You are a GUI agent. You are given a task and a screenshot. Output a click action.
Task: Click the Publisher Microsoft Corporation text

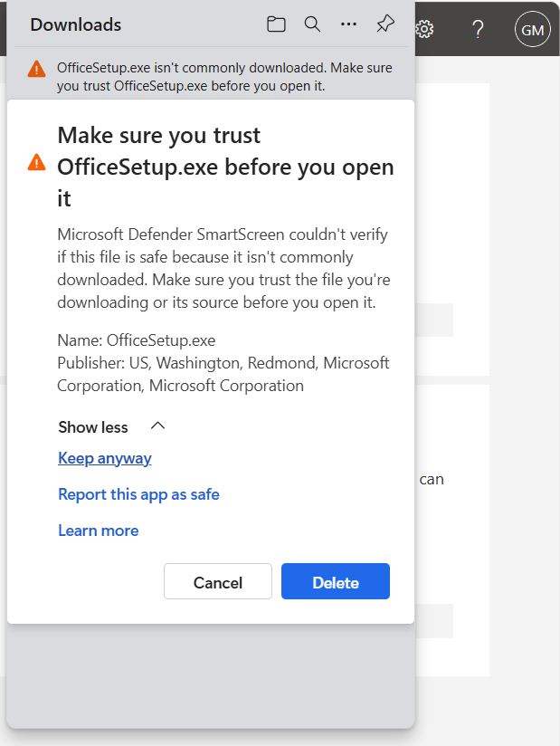click(x=223, y=375)
